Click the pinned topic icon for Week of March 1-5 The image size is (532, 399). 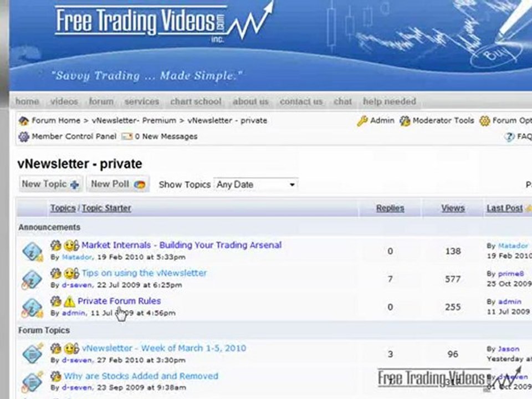pyautogui.click(x=33, y=354)
